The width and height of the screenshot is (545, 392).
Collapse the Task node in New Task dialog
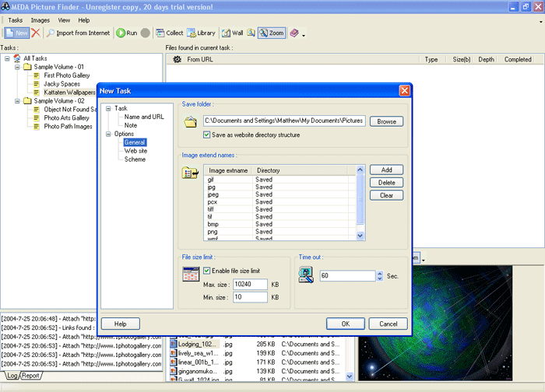(108, 109)
